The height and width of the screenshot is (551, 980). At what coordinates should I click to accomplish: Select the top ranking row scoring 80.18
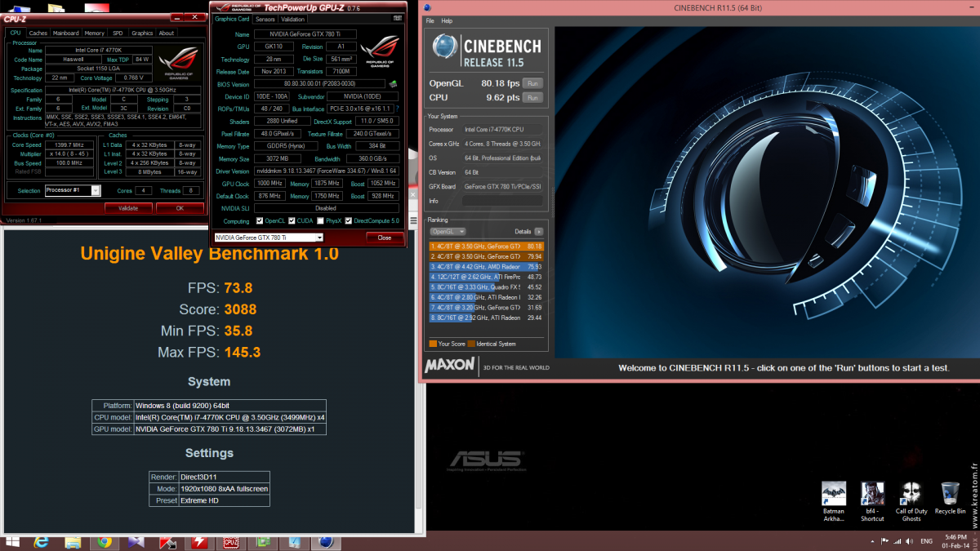(x=486, y=246)
